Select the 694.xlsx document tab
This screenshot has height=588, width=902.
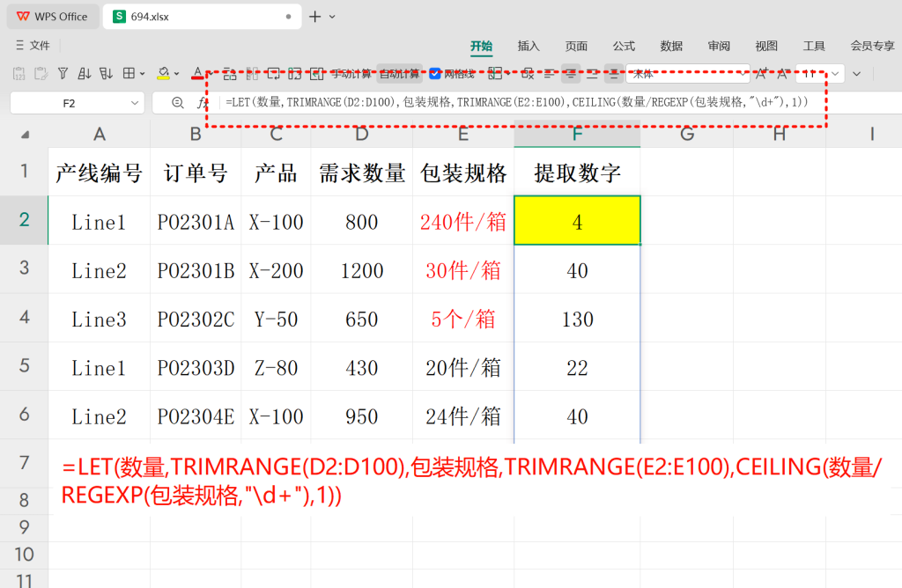(x=203, y=17)
